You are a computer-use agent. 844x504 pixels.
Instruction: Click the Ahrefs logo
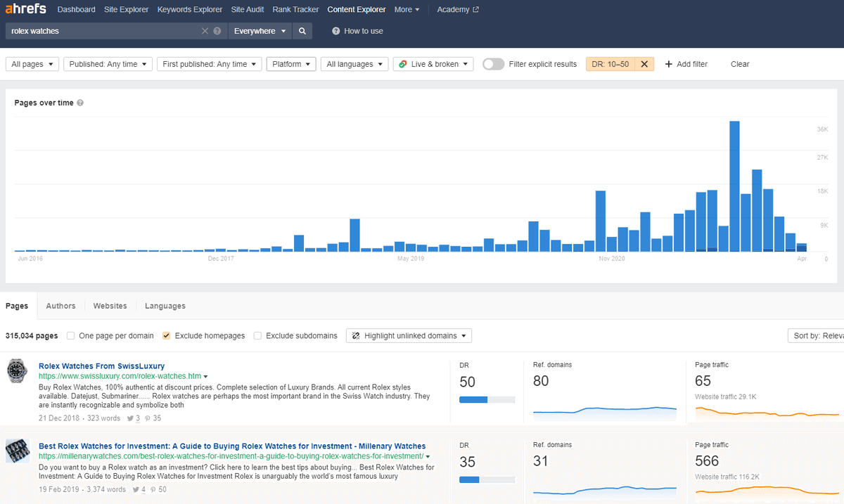pos(27,10)
